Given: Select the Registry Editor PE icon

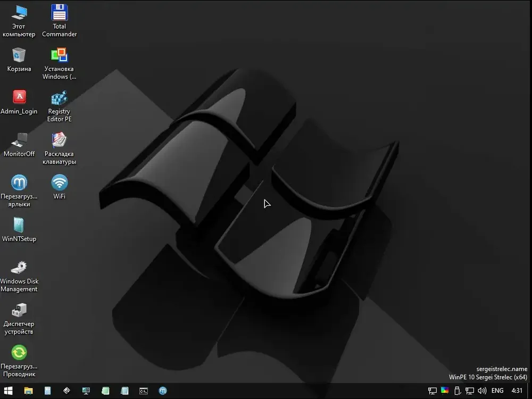Looking at the screenshot, I should (x=60, y=106).
